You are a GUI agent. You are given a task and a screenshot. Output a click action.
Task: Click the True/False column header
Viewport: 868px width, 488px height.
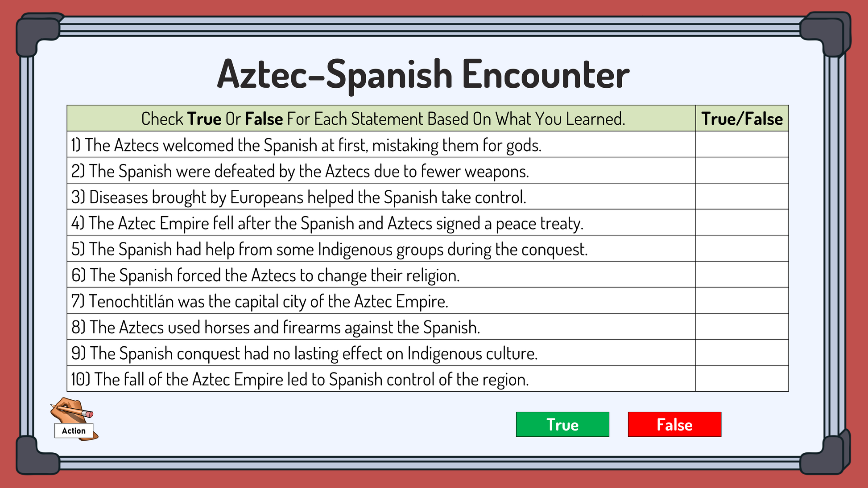(742, 119)
